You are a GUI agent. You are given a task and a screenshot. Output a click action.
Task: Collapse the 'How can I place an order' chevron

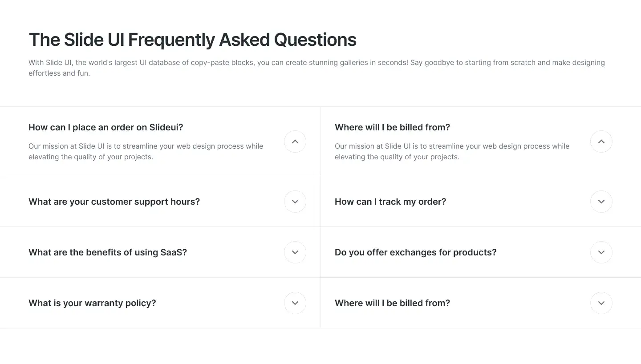click(295, 142)
